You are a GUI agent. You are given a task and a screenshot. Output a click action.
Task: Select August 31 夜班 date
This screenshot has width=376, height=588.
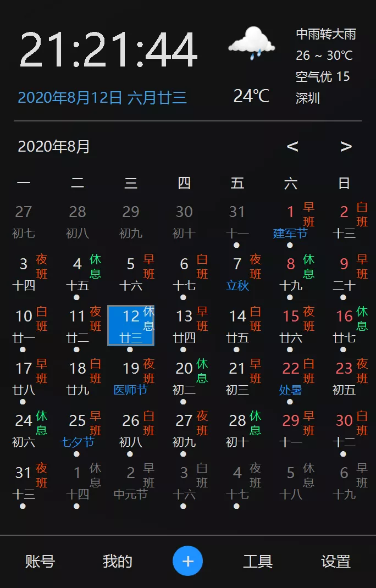pos(24,482)
